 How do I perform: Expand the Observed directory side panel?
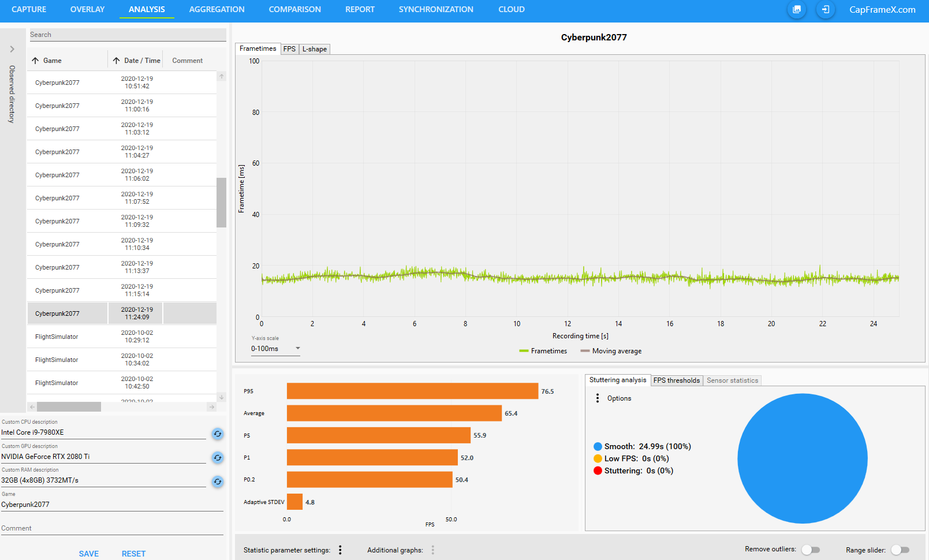12,49
